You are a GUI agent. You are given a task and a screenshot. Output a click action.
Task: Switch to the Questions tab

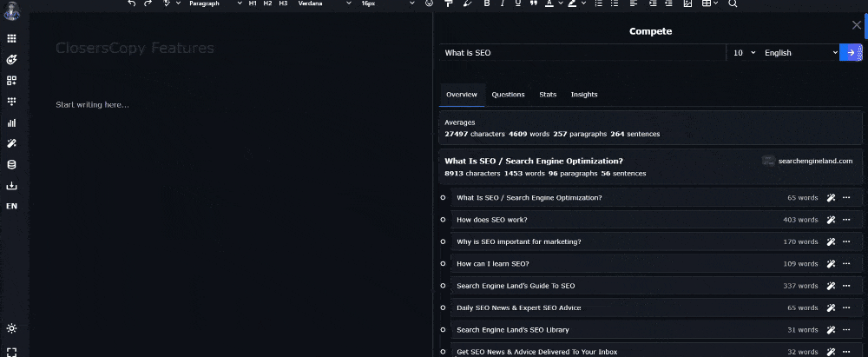(x=508, y=95)
